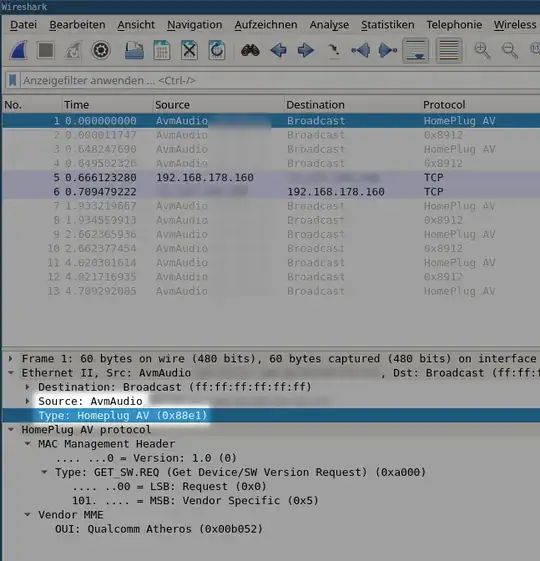The width and height of the screenshot is (540, 561).
Task: Go back in packet history
Action: (x=278, y=50)
